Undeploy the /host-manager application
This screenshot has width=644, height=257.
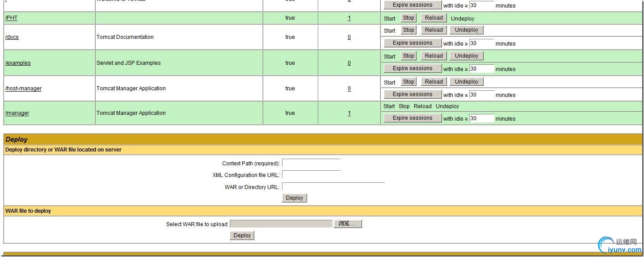click(467, 82)
